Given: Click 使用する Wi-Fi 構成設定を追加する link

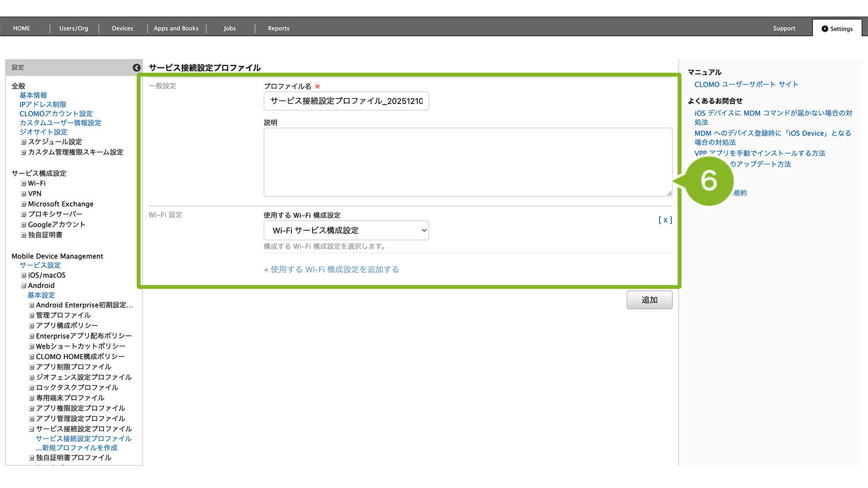Looking at the screenshot, I should (331, 269).
